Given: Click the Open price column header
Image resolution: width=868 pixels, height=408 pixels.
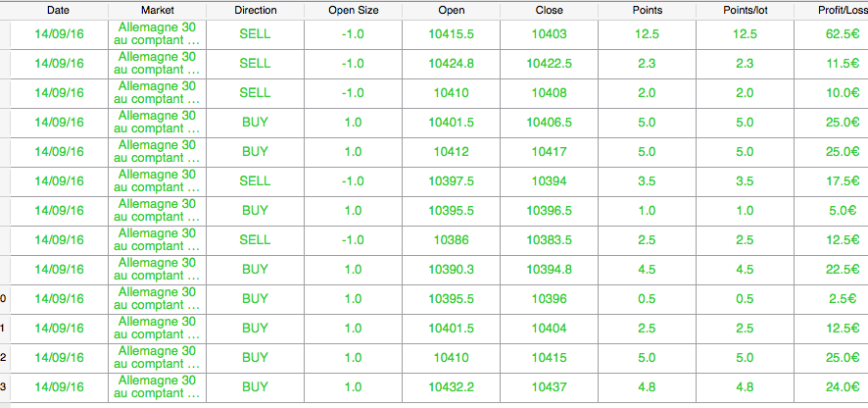Looking at the screenshot, I should coord(452,11).
